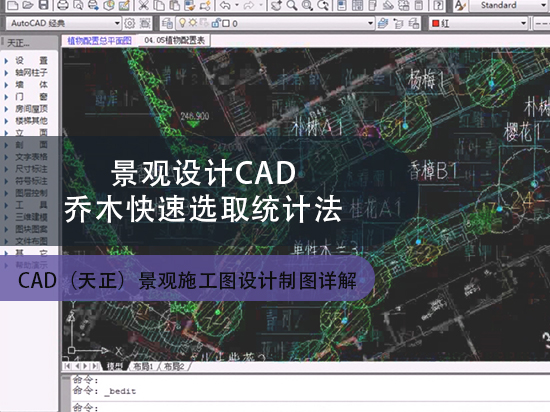Select the 246.900 elevation text

[195, 116]
